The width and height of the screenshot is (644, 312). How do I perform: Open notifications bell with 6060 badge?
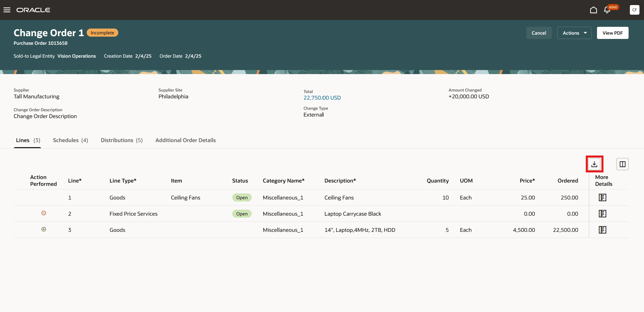[607, 10]
